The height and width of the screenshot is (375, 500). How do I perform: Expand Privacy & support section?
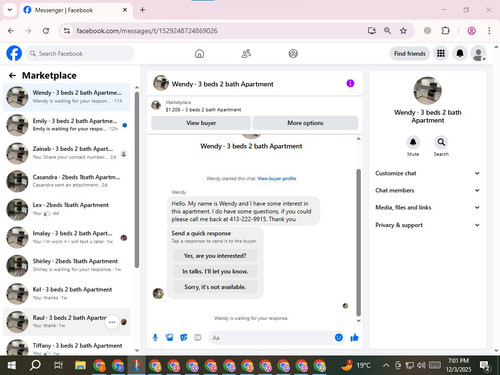428,225
